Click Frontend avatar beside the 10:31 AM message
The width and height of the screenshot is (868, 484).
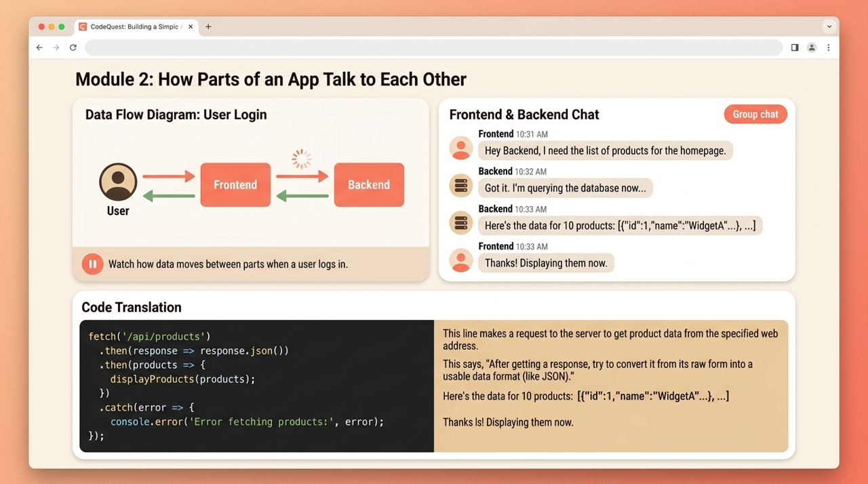coord(461,148)
